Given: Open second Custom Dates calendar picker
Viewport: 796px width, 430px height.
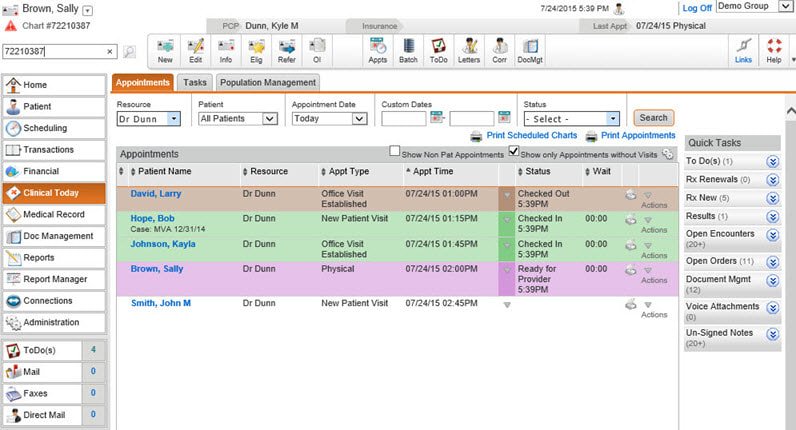Looking at the screenshot, I should 504,117.
